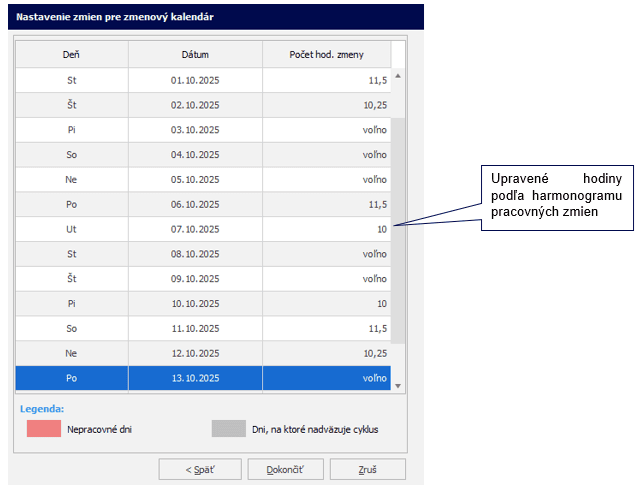This screenshot has height=497, width=643.
Task: Click the voľno cell for 08.10.2025
Action: click(x=326, y=255)
